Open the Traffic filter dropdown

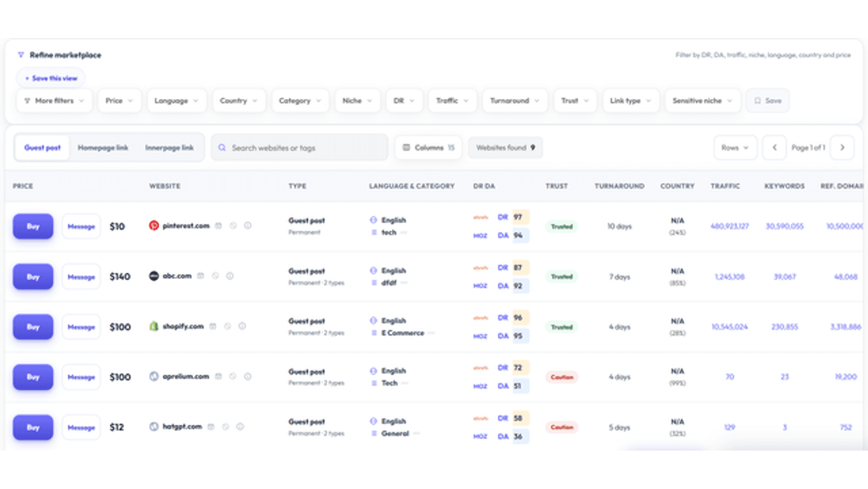[x=452, y=101]
